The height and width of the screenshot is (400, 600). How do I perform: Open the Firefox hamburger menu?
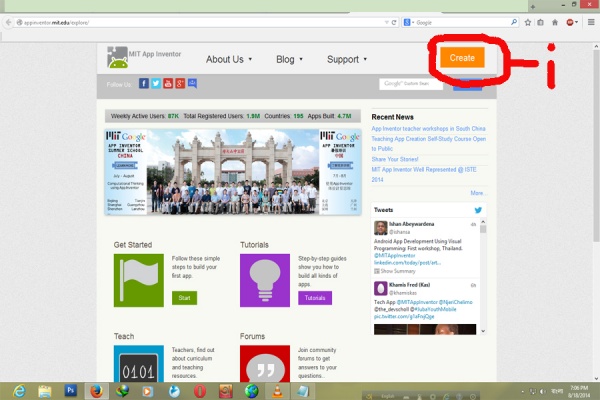click(x=591, y=23)
